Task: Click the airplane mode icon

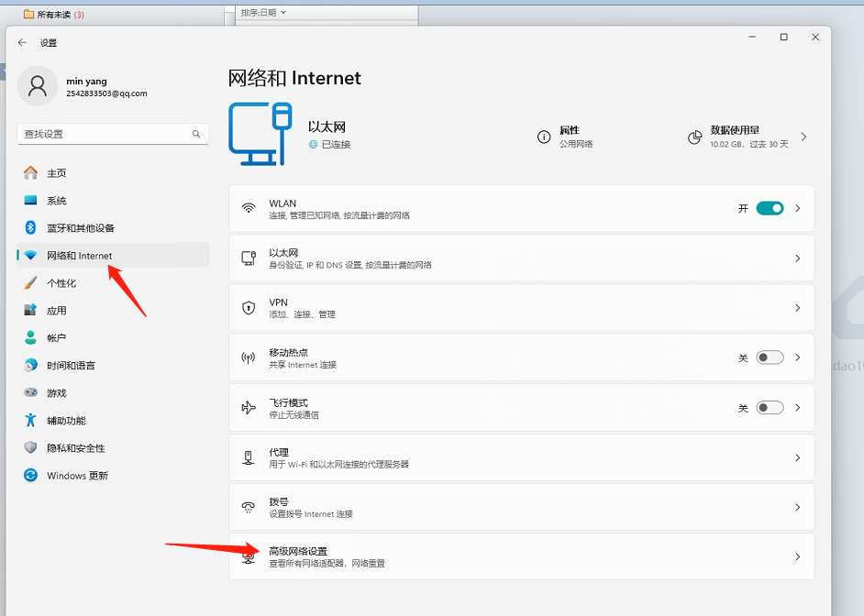Action: coord(248,408)
